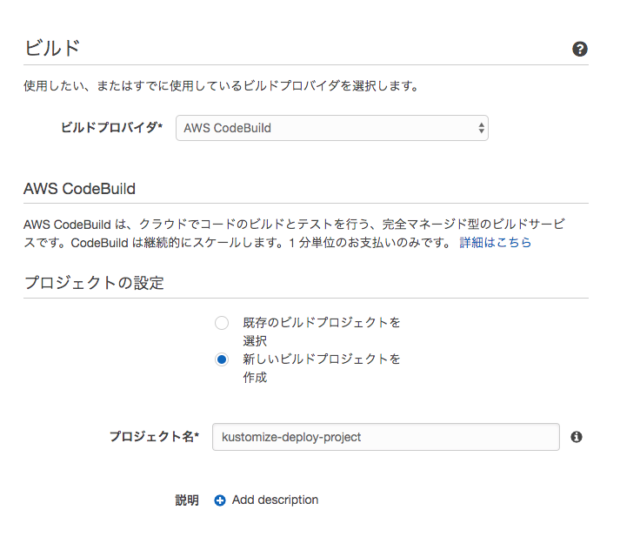Click the プロジェクト名 field label
The width and height of the screenshot is (640, 537).
(154, 437)
